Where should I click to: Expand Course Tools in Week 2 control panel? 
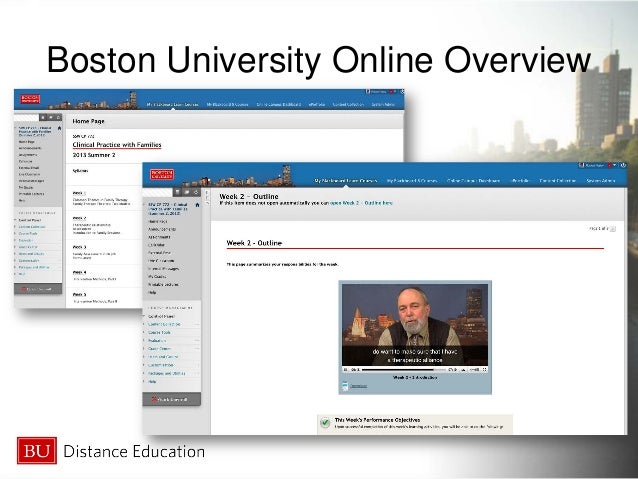tap(159, 332)
